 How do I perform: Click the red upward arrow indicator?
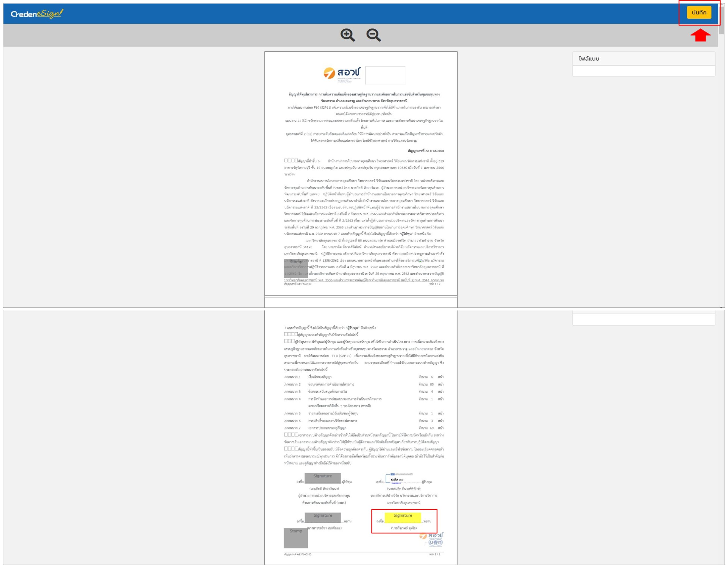(x=700, y=35)
